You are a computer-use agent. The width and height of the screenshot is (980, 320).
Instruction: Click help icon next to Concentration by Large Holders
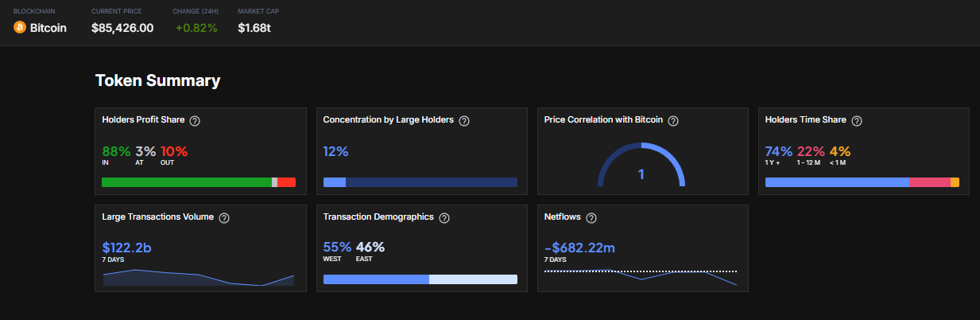point(464,120)
